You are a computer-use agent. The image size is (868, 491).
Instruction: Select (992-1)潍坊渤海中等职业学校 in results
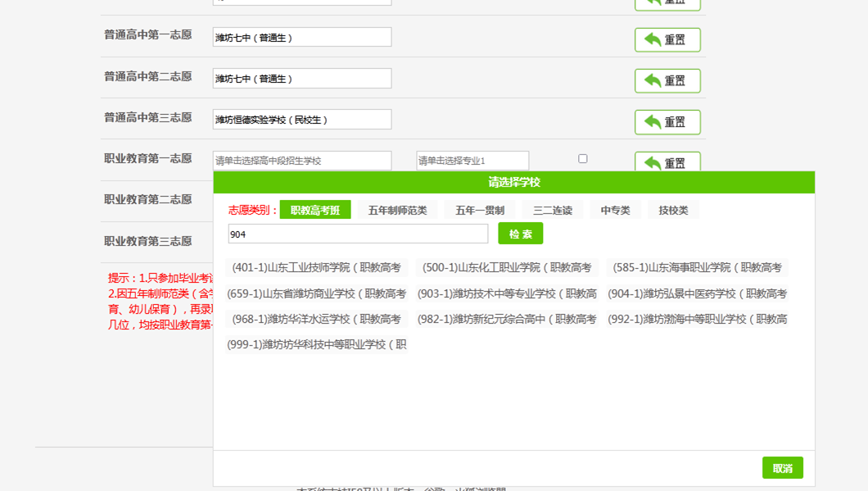click(x=698, y=319)
